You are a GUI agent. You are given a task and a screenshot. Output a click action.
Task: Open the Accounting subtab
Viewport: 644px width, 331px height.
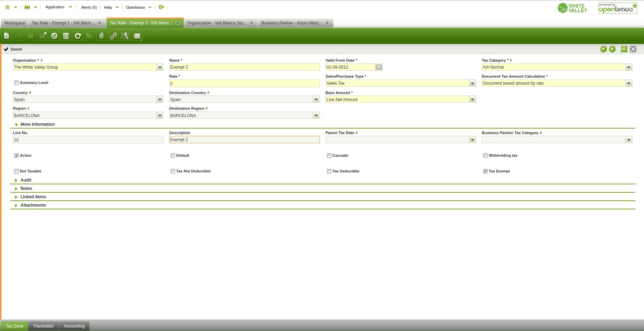pos(74,326)
